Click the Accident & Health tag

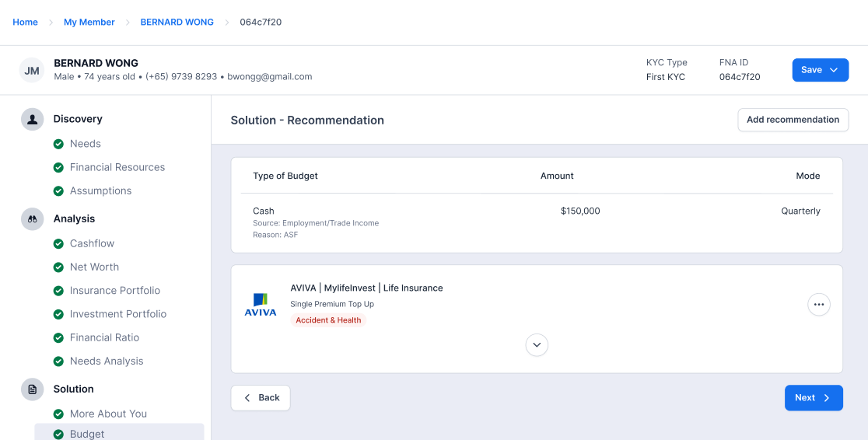tap(328, 320)
